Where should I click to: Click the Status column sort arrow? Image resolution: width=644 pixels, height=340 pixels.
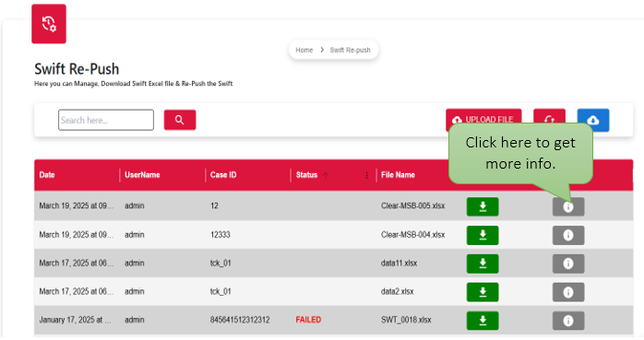coord(326,175)
